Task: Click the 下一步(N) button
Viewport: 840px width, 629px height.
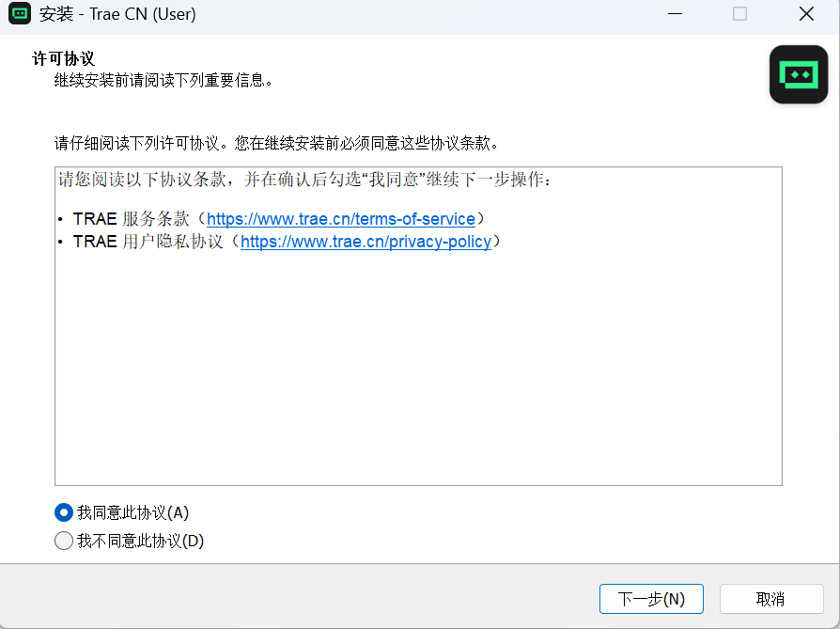Action: click(651, 599)
